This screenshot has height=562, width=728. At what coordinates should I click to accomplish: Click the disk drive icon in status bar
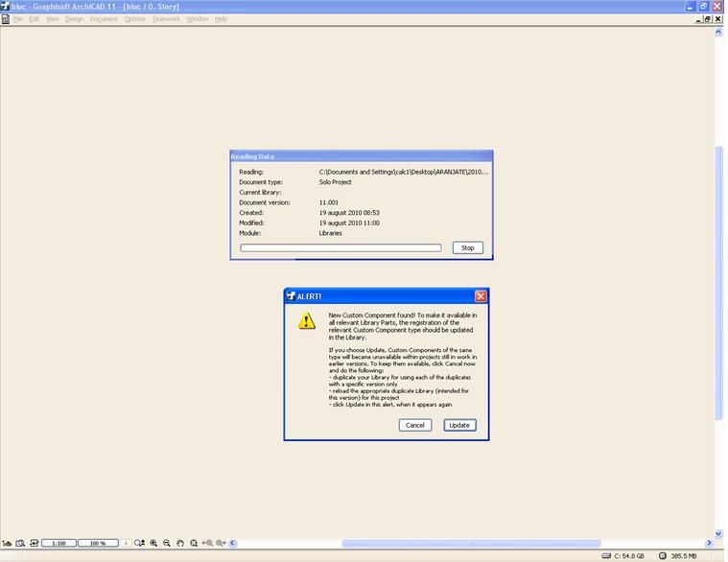pyautogui.click(x=606, y=556)
